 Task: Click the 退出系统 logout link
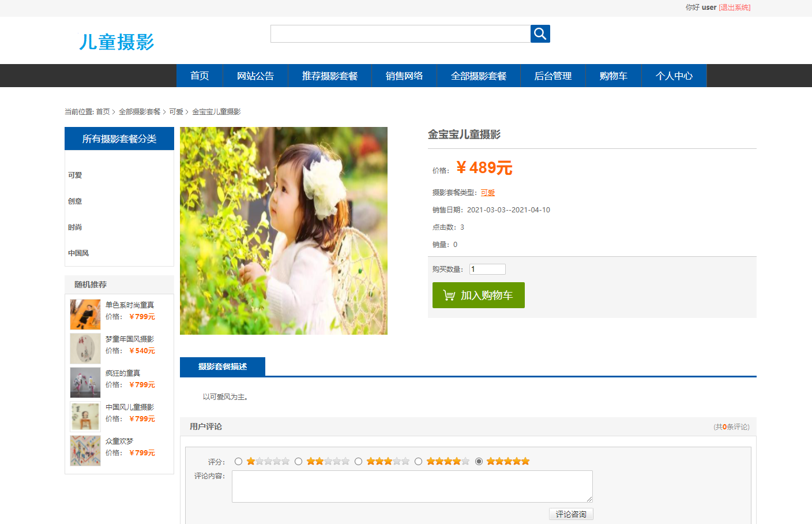[x=735, y=8]
